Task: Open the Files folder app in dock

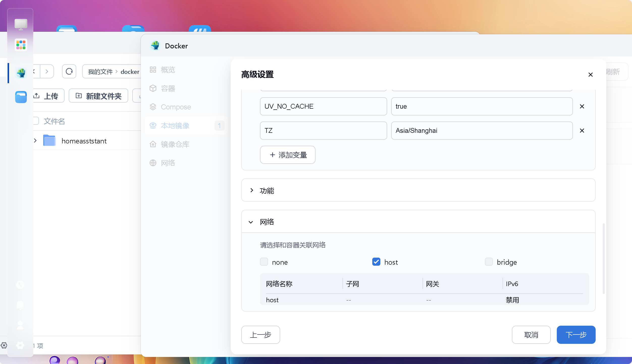Action: click(x=21, y=97)
